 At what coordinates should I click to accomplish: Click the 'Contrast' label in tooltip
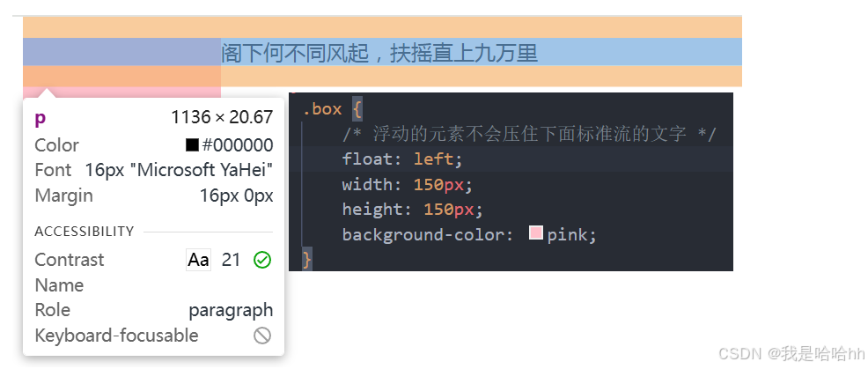[x=70, y=260]
